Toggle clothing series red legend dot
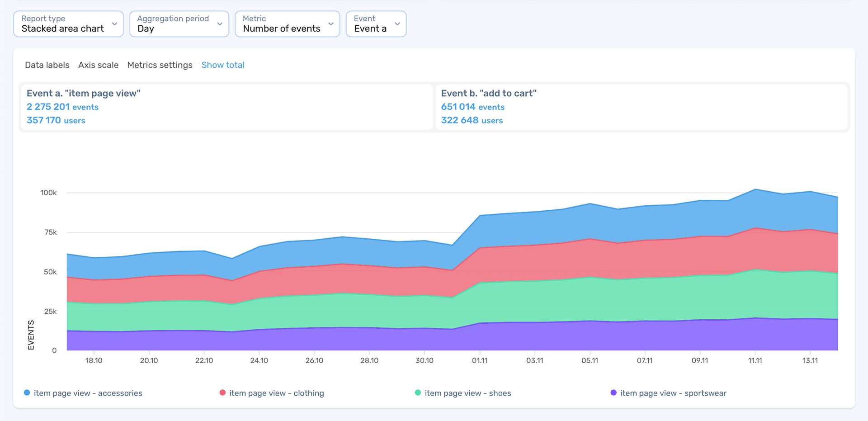The width and height of the screenshot is (868, 421). point(222,393)
